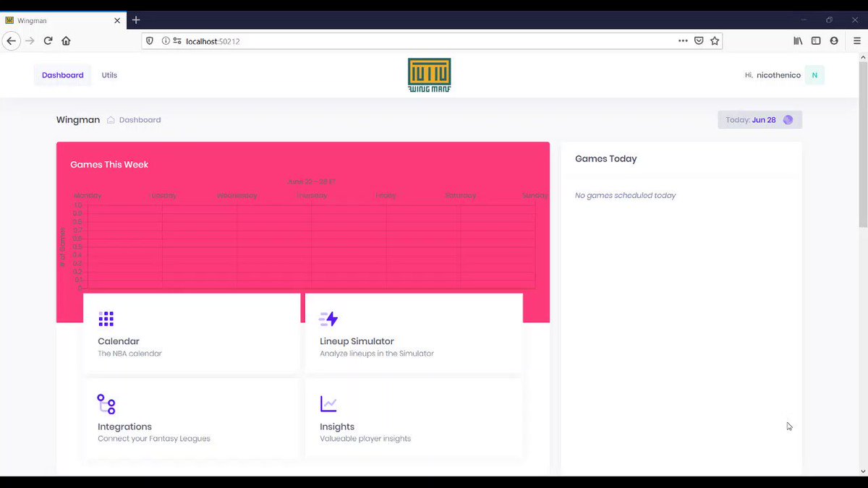Save page to Pocket icon

tap(699, 41)
